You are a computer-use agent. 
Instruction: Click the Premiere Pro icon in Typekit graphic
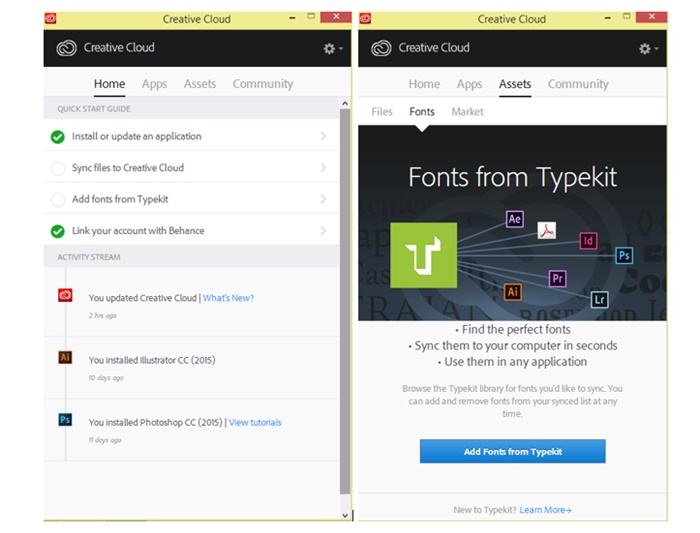click(557, 279)
